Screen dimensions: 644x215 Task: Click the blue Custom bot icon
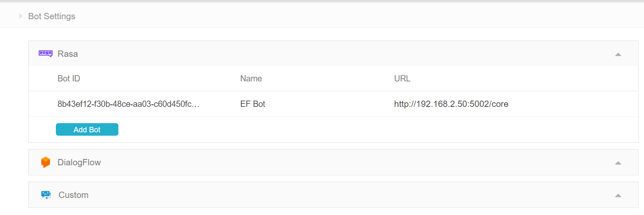click(46, 195)
